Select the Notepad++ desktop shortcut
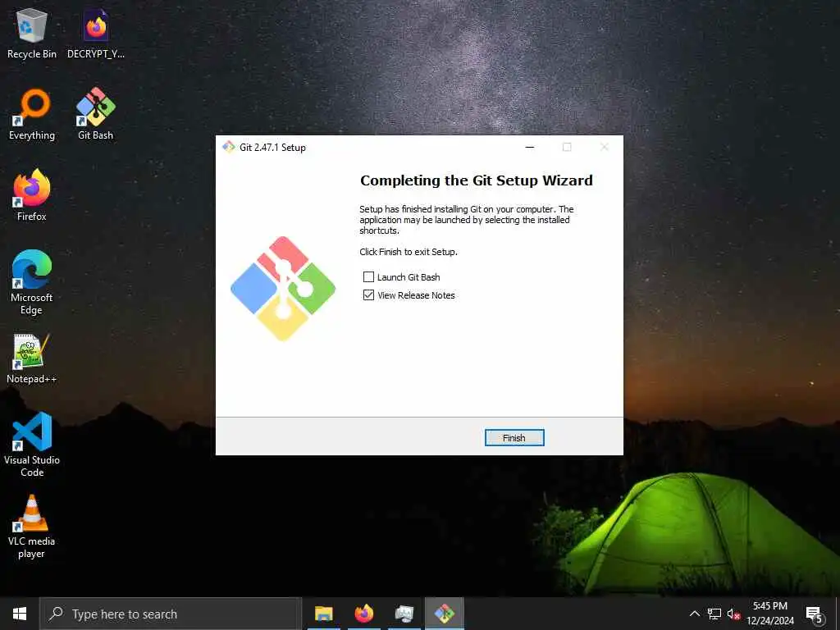The image size is (840, 630). 32,358
